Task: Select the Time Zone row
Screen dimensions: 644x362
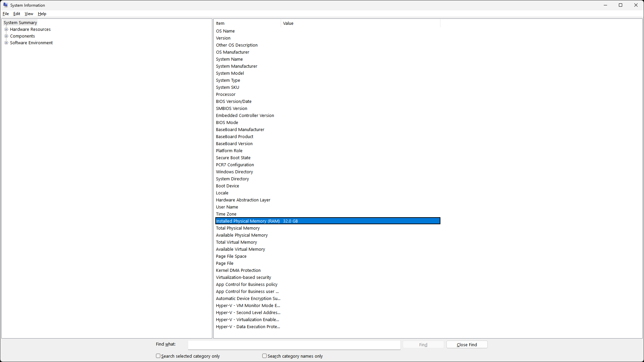Action: [x=328, y=214]
